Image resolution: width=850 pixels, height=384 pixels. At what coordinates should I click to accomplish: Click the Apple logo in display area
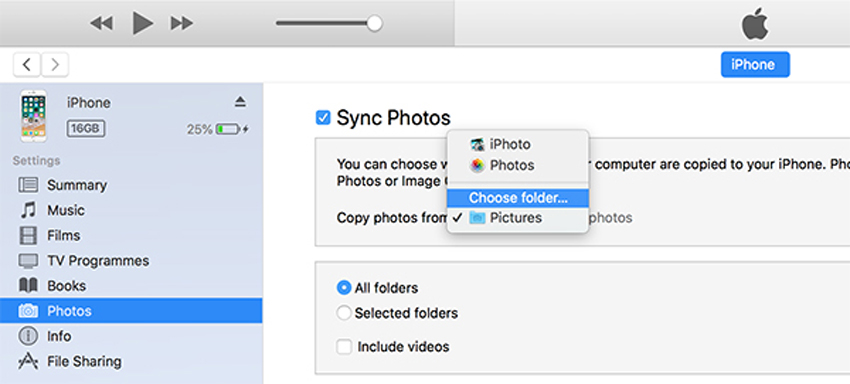755,24
